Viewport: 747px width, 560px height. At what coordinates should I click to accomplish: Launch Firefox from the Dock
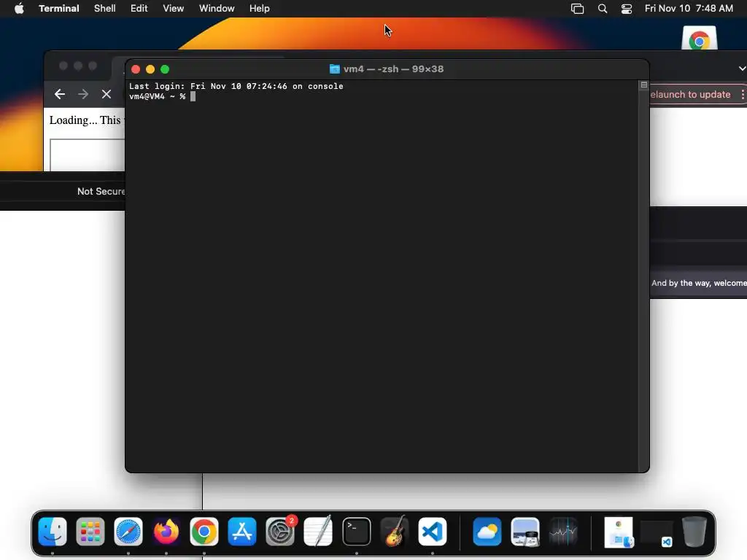click(x=166, y=532)
